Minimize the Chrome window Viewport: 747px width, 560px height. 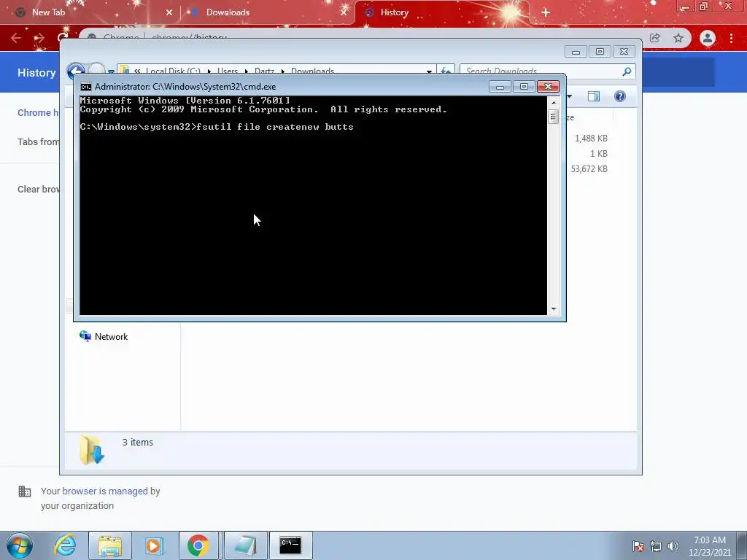(x=685, y=7)
